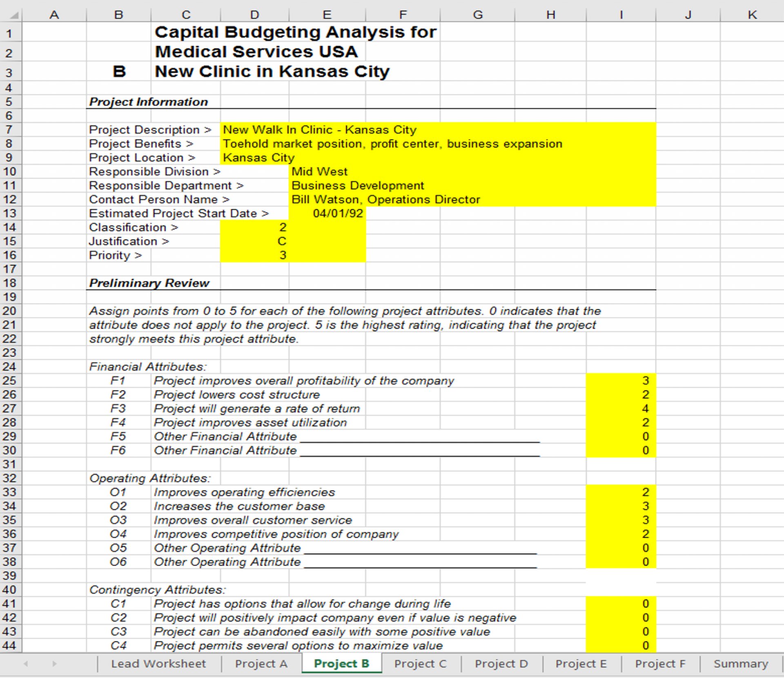The image size is (784, 678).
Task: Click the 'Estimated Project Start Date >' label
Action: click(x=179, y=213)
